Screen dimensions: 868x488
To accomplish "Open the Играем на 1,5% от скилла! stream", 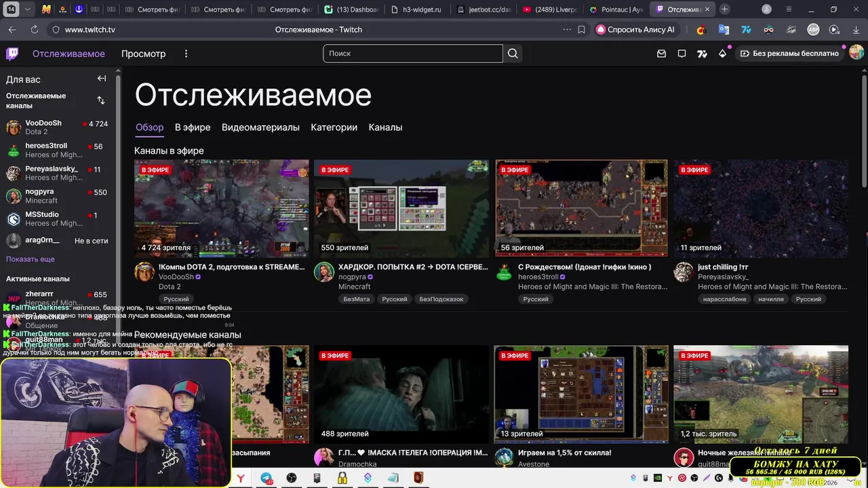I will [x=565, y=453].
